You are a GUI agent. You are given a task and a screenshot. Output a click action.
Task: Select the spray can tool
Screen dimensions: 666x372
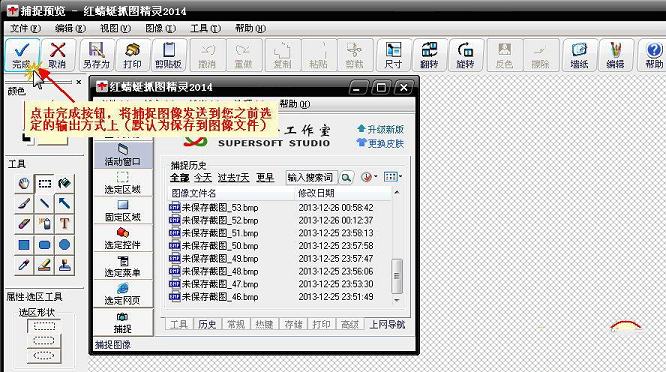[x=44, y=224]
